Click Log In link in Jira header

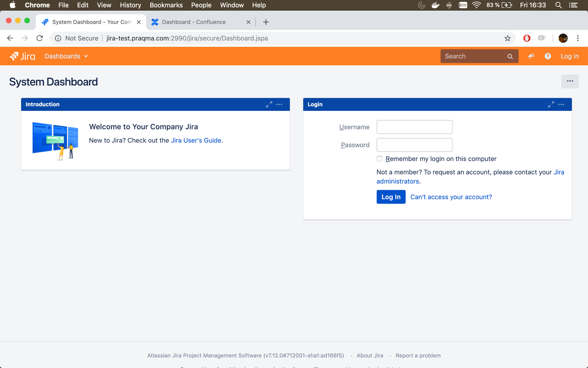coord(570,56)
